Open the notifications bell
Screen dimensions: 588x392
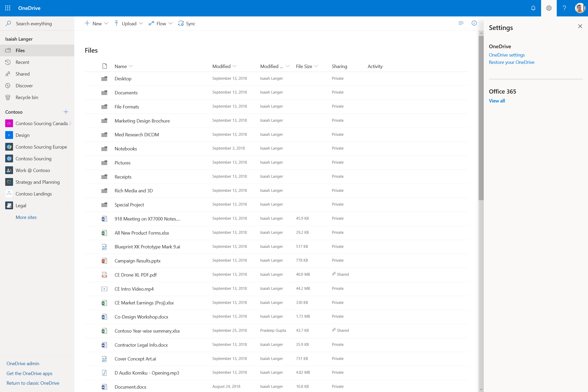coord(533,8)
